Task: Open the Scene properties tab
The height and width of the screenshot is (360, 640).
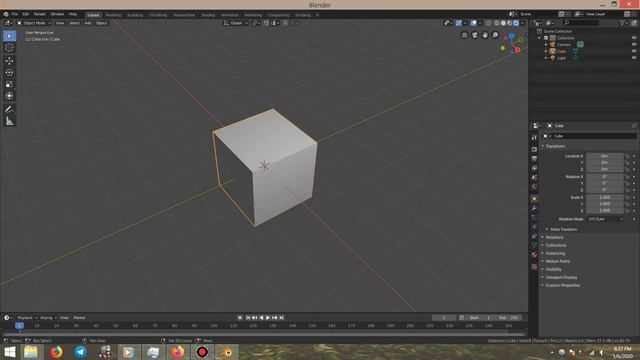Action: click(534, 178)
